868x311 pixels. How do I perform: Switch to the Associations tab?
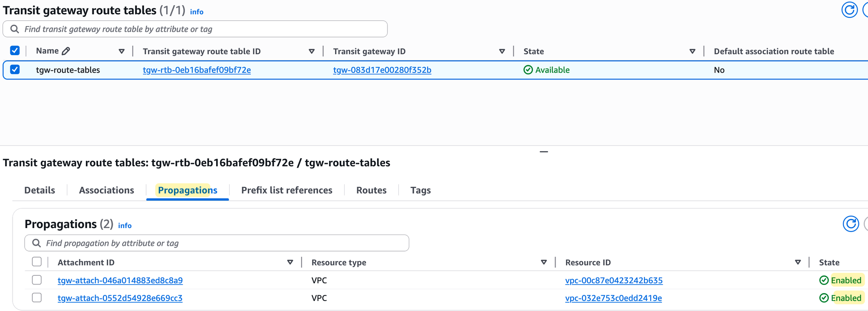(106, 190)
